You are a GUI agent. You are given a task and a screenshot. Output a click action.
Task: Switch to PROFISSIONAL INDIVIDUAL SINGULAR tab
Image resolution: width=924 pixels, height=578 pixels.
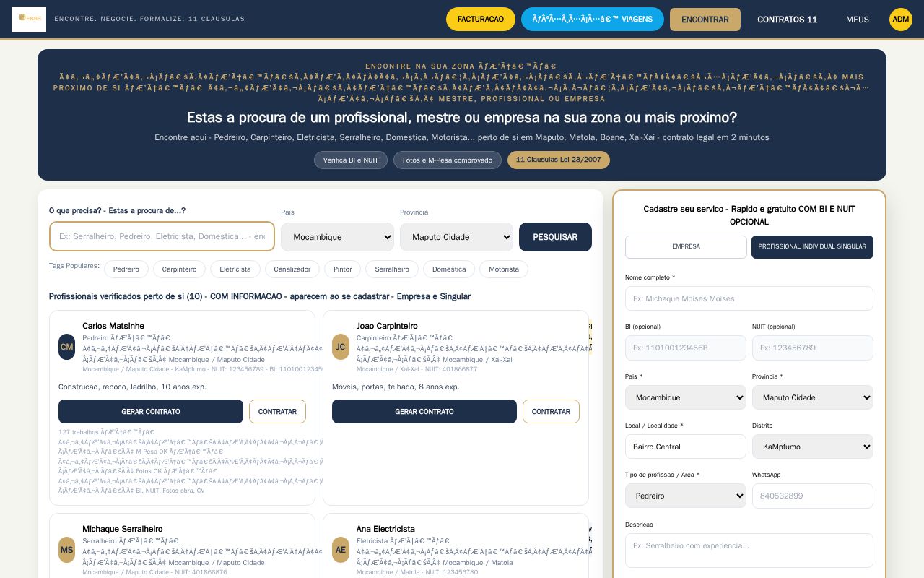pos(812,246)
